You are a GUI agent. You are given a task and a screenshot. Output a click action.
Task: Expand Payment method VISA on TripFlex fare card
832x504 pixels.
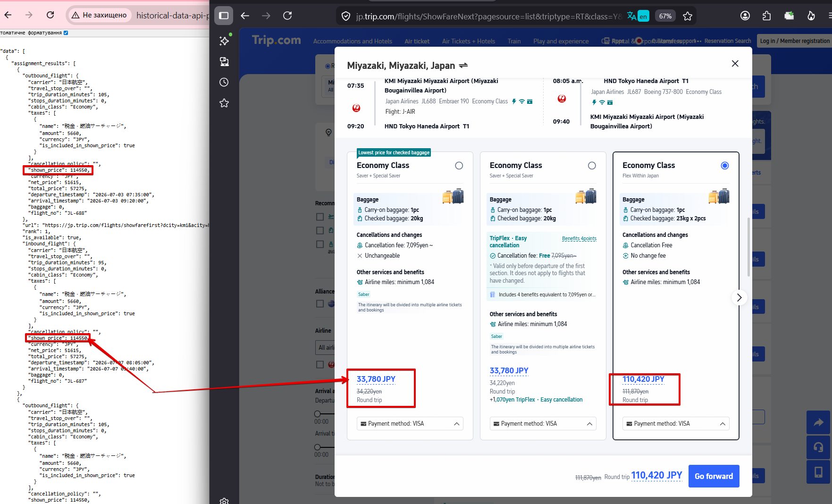pyautogui.click(x=543, y=424)
